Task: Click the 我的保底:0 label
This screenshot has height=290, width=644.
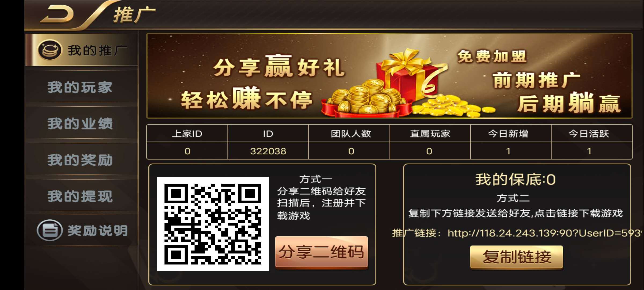Action: [515, 179]
